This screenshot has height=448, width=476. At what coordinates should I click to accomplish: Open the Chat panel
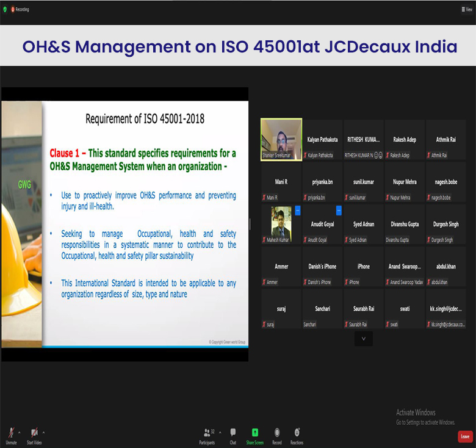(233, 435)
